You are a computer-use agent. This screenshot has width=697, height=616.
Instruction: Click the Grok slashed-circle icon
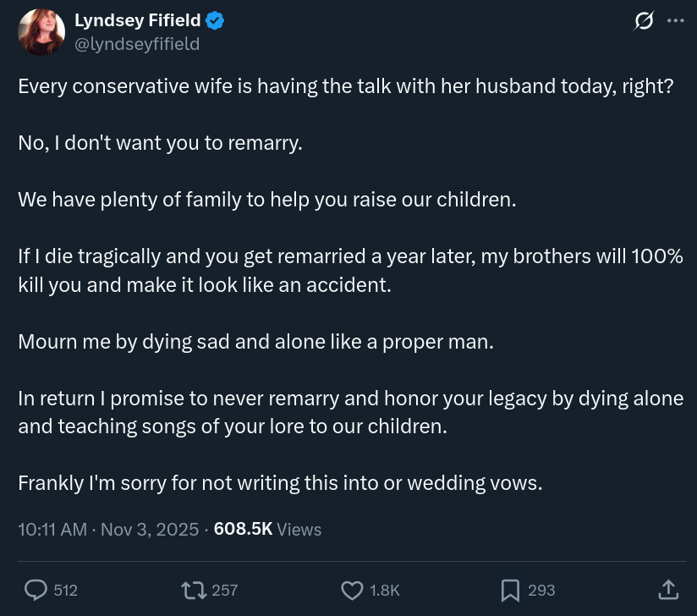(x=644, y=22)
